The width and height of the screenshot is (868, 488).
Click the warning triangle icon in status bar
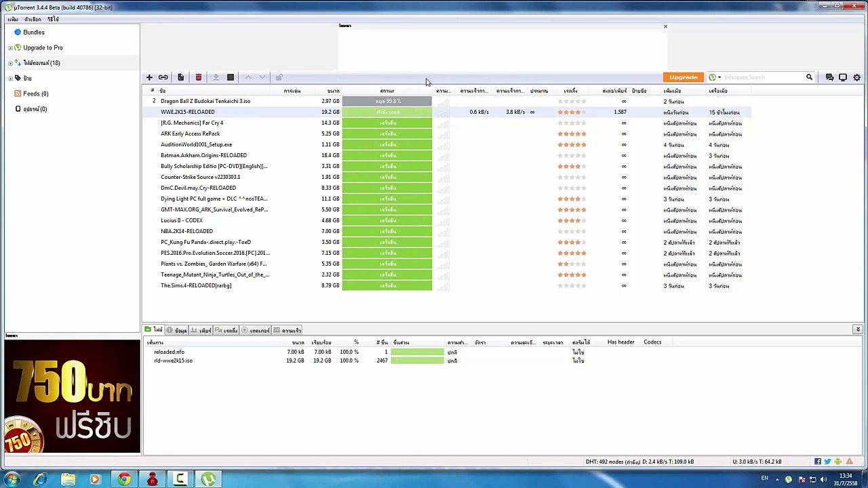(849, 462)
